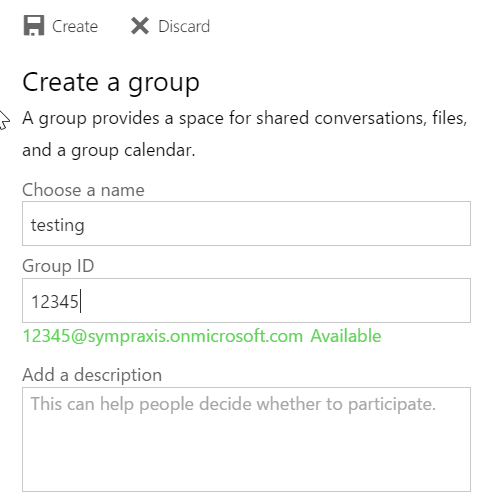Image resolution: width=489 pixels, height=501 pixels.
Task: Click the Create a group heading
Action: 111,83
